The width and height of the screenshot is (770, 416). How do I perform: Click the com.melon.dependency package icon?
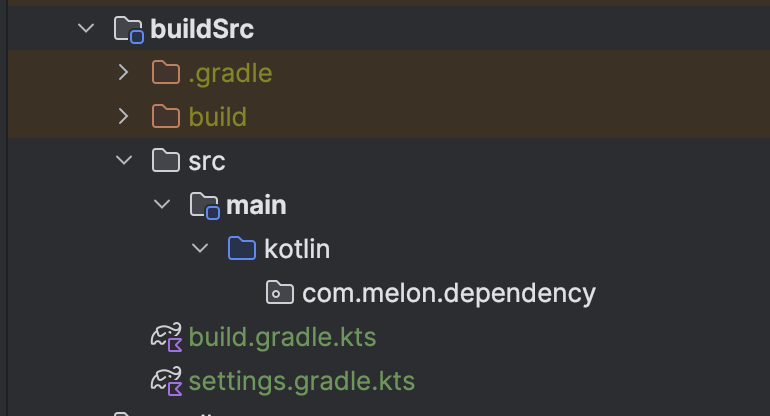[x=280, y=293]
